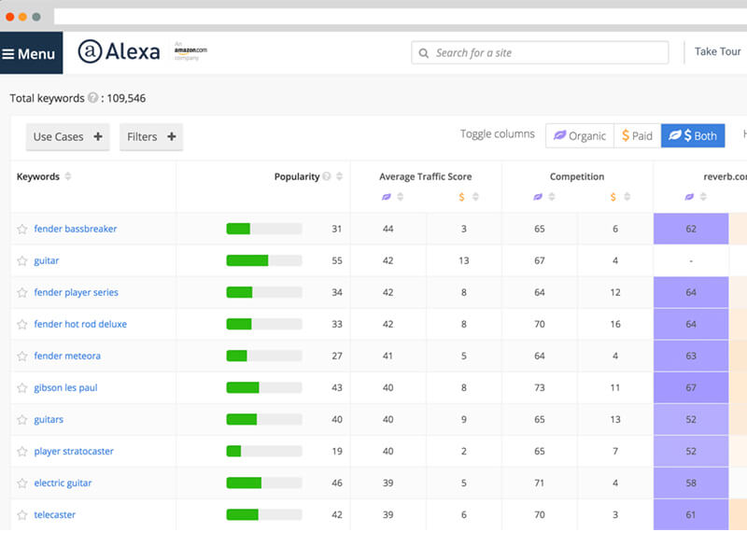The width and height of the screenshot is (747, 560).
Task: Click the Average Traffic Score header
Action: click(426, 176)
